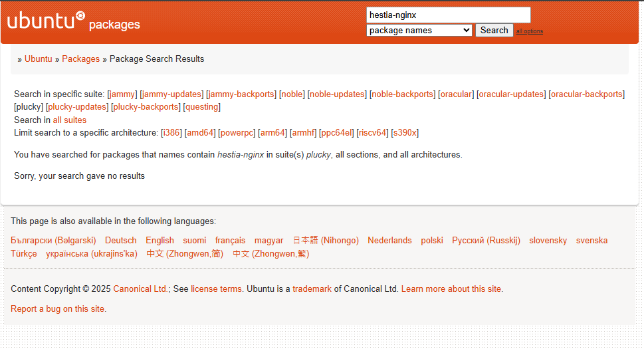Switch page language to українська (ukrajins'ka)

tap(92, 253)
